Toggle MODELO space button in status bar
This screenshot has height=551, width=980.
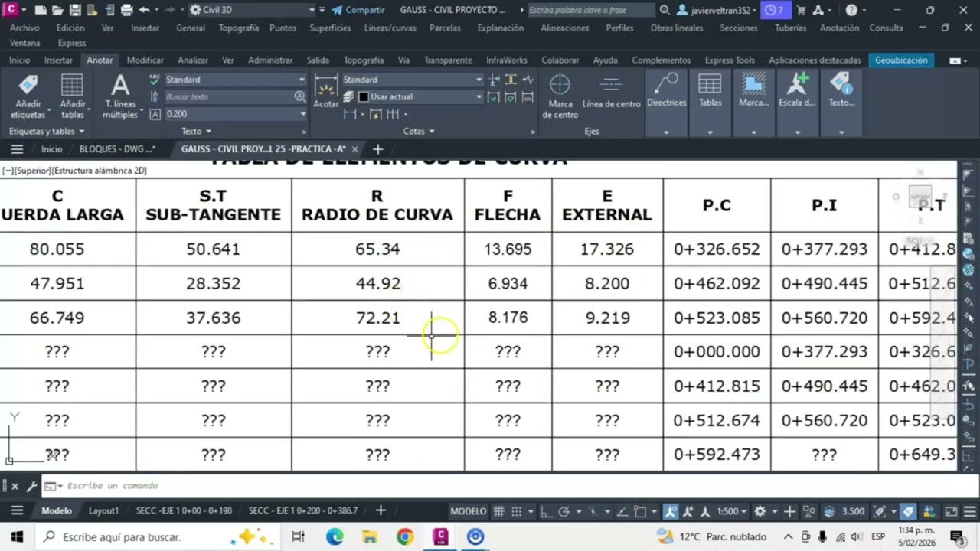tap(468, 511)
